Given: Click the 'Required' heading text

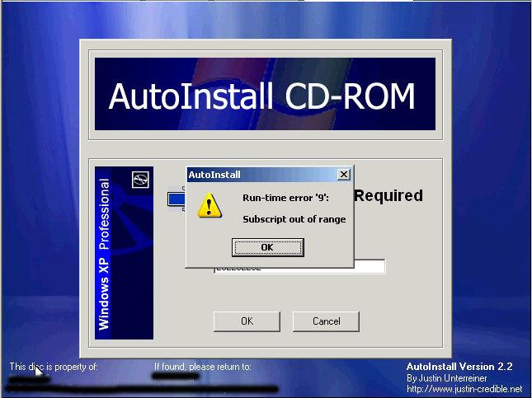Looking at the screenshot, I should tap(388, 195).
